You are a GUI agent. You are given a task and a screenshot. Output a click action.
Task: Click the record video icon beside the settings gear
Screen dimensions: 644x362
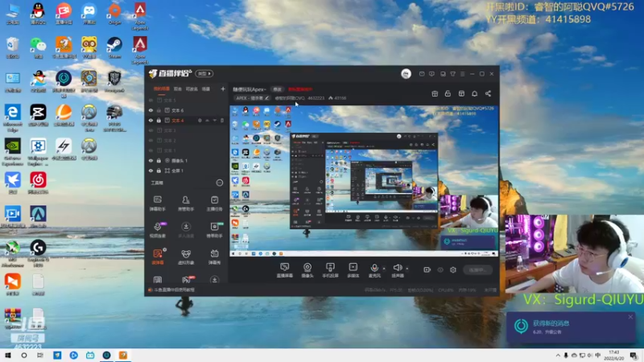[427, 270]
